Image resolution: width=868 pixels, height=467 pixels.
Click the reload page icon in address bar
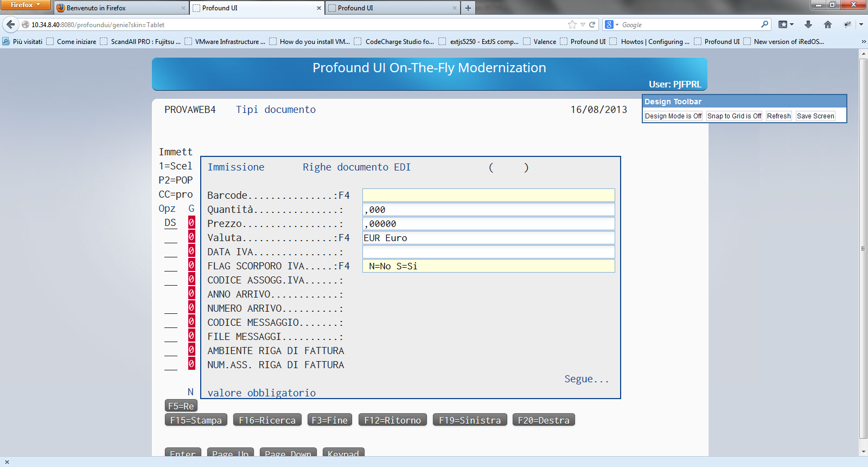pos(592,24)
